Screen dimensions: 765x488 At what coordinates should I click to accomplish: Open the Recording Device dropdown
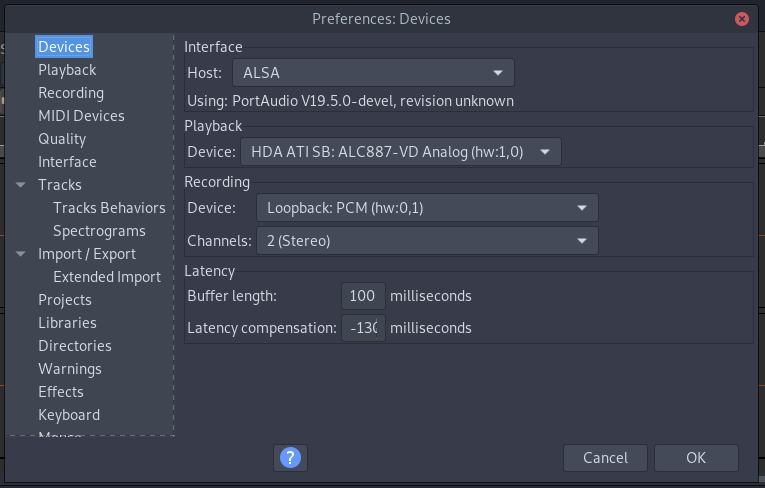point(427,208)
